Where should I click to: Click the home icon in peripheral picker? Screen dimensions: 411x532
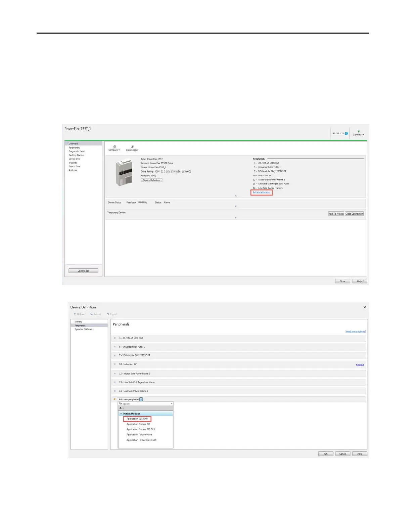tap(121, 408)
